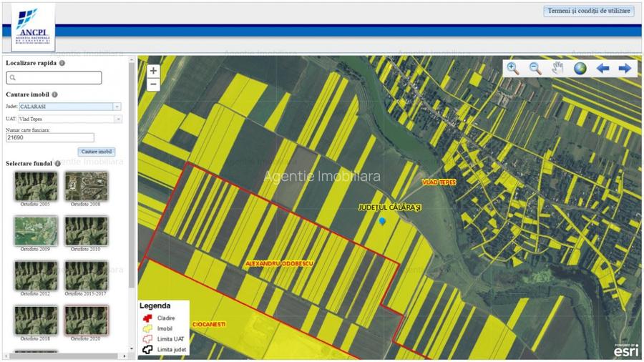Activate the hand pan tool
The width and height of the screenshot is (644, 362).
pos(557,68)
